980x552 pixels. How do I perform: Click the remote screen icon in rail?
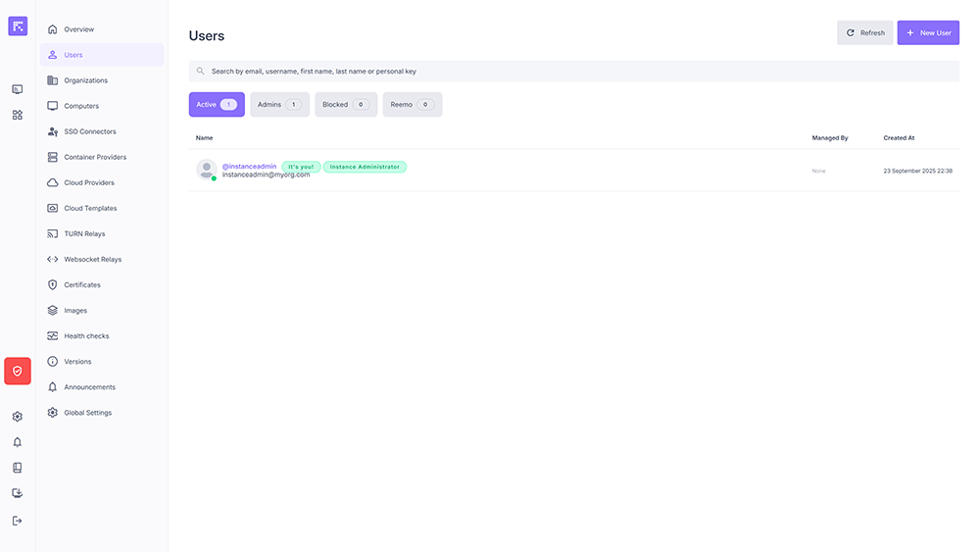point(18,89)
